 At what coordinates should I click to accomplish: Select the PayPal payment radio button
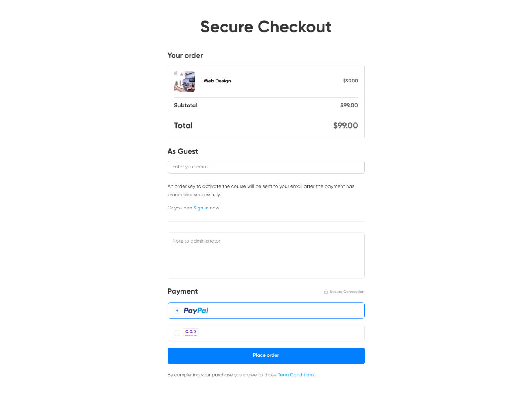[177, 311]
